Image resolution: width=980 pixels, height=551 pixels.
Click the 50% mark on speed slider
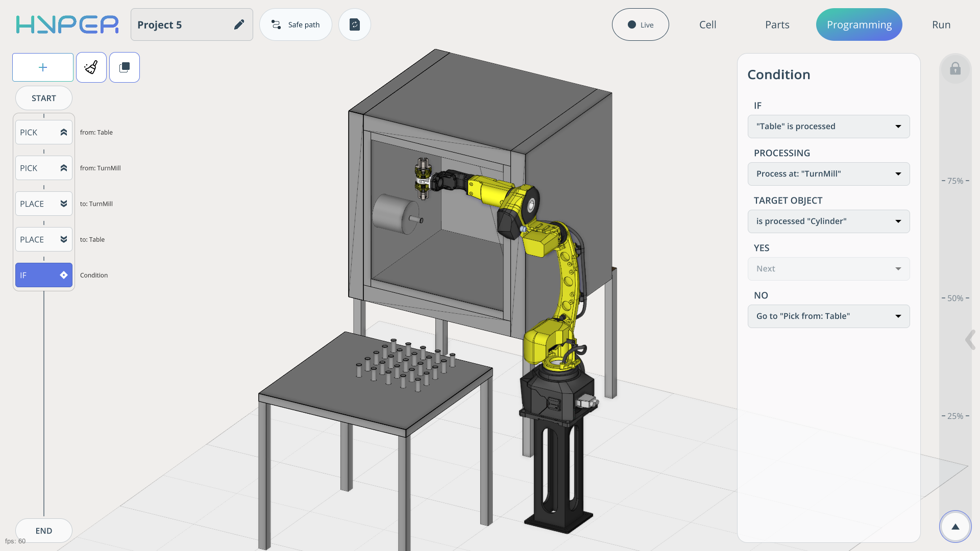(955, 298)
